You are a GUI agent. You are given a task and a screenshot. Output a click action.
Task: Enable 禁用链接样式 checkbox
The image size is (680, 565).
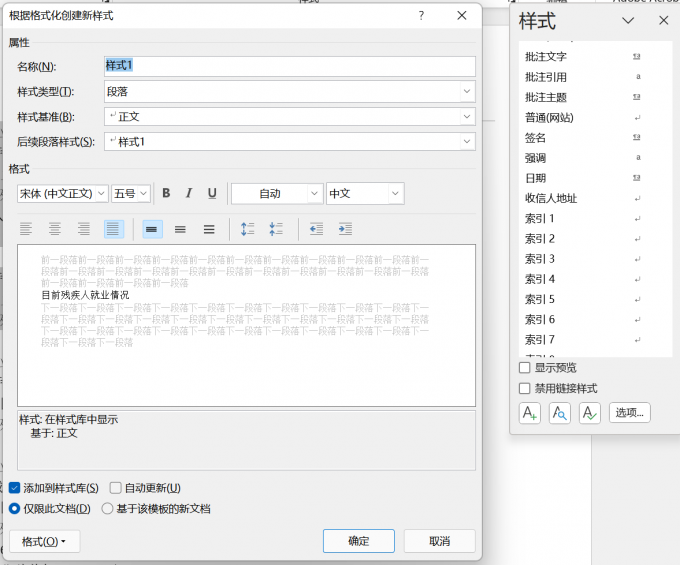524,388
